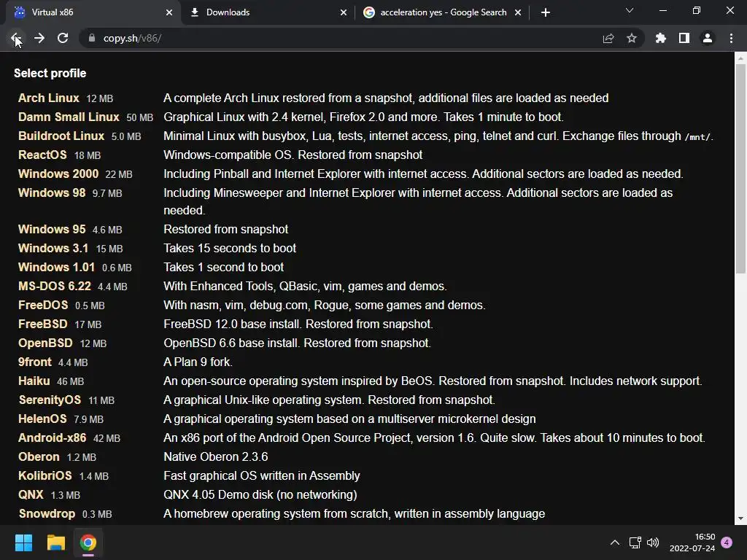Open Chrome three-dot menu
Image resolution: width=747 pixels, height=560 pixels.
[x=731, y=38]
